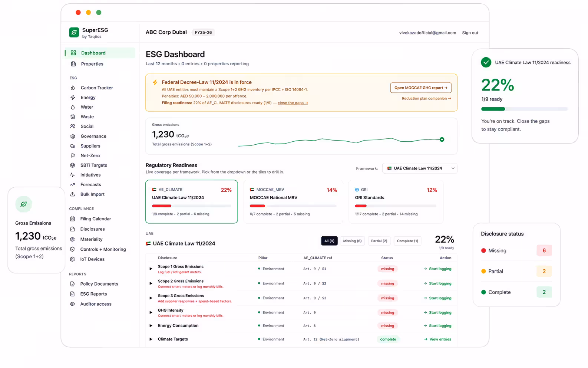Click the green check icon in readiness card
The image size is (588, 368).
point(486,62)
